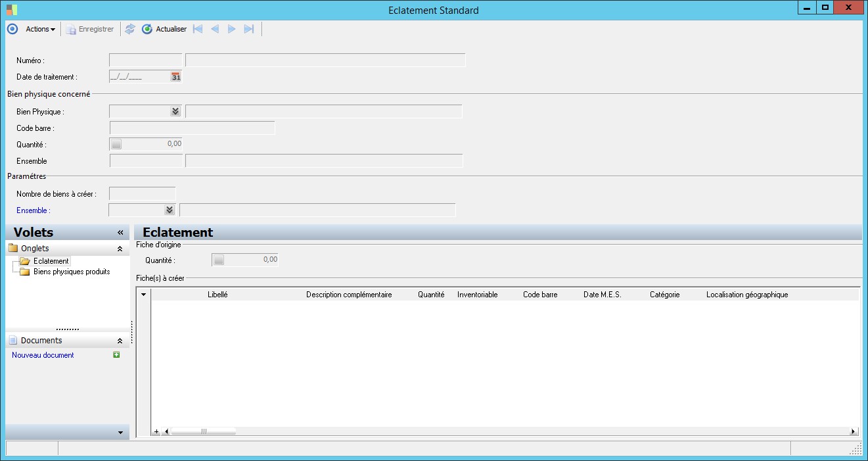Expand the Bien Physique dropdown

click(x=175, y=112)
